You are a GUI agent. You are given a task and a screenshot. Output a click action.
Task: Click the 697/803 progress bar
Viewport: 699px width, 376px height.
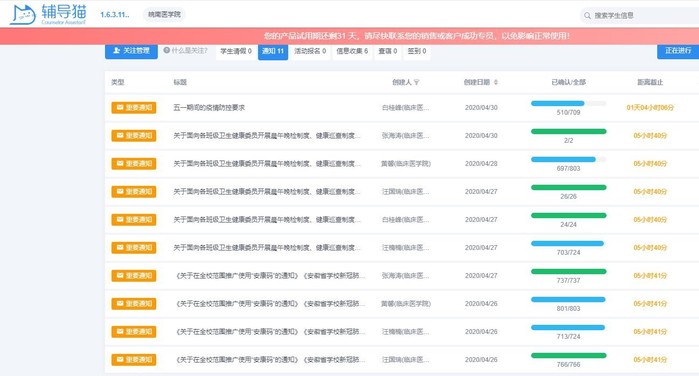[x=568, y=160]
